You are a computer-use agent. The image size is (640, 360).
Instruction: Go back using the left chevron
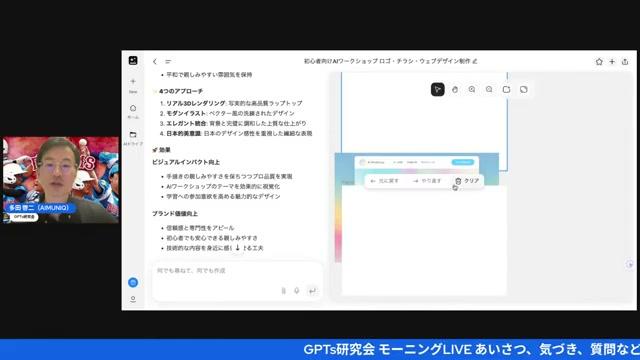pos(155,62)
